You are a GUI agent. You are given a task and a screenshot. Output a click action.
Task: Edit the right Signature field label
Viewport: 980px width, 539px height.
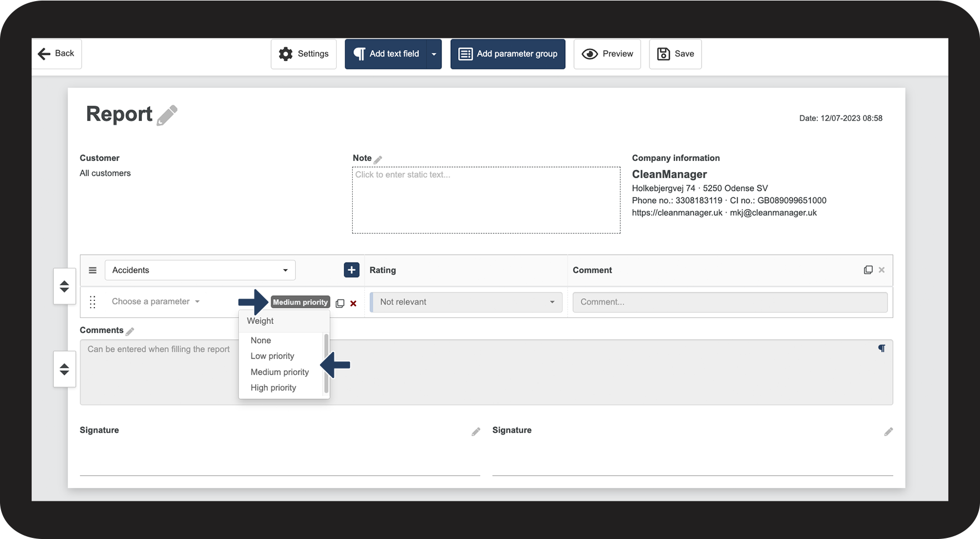(x=888, y=431)
